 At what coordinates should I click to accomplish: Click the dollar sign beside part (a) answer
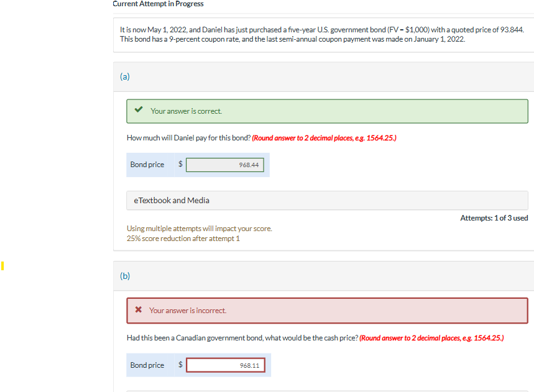pyautogui.click(x=180, y=164)
